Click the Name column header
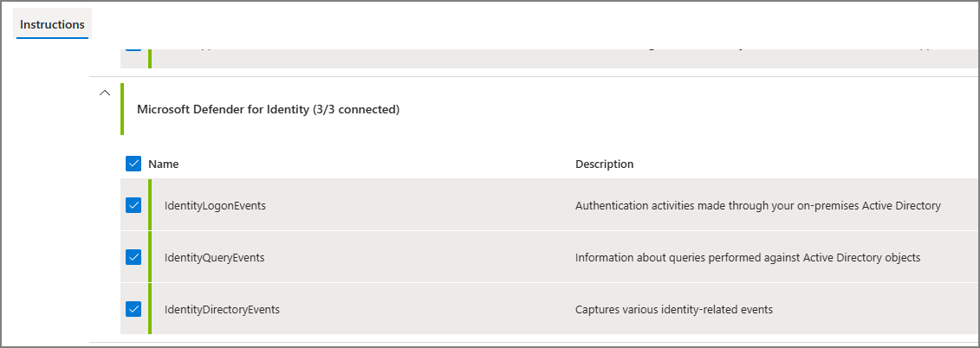 point(163,164)
